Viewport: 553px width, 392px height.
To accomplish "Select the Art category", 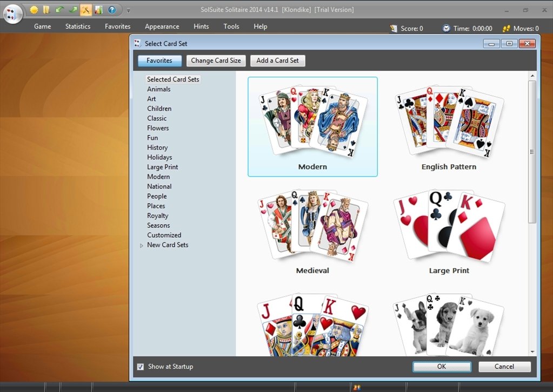I will (x=151, y=99).
